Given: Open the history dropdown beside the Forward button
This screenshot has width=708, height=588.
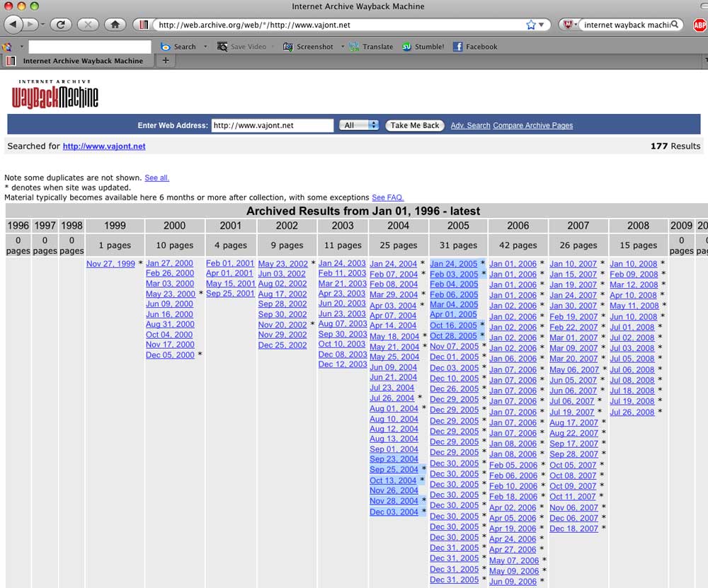Looking at the screenshot, I should click(x=43, y=24).
